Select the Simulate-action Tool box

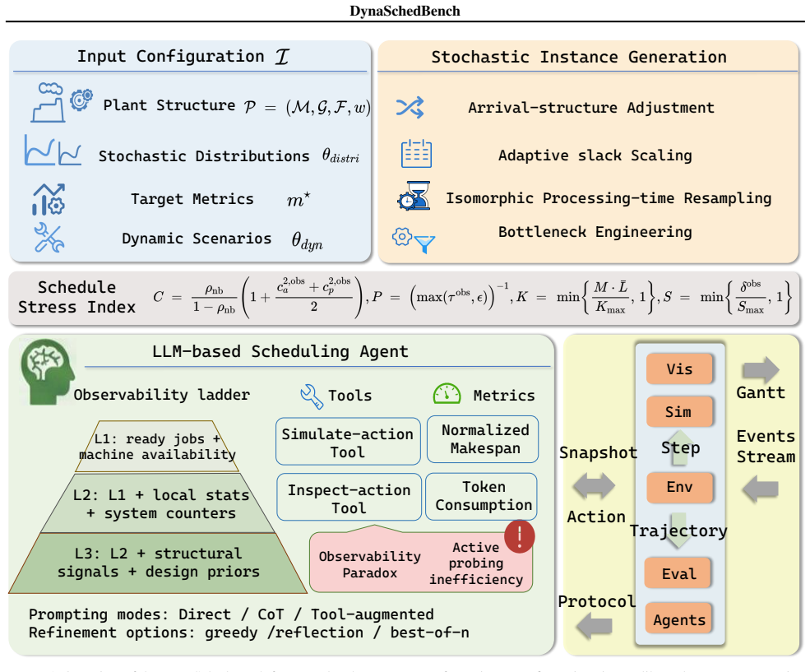tap(348, 442)
